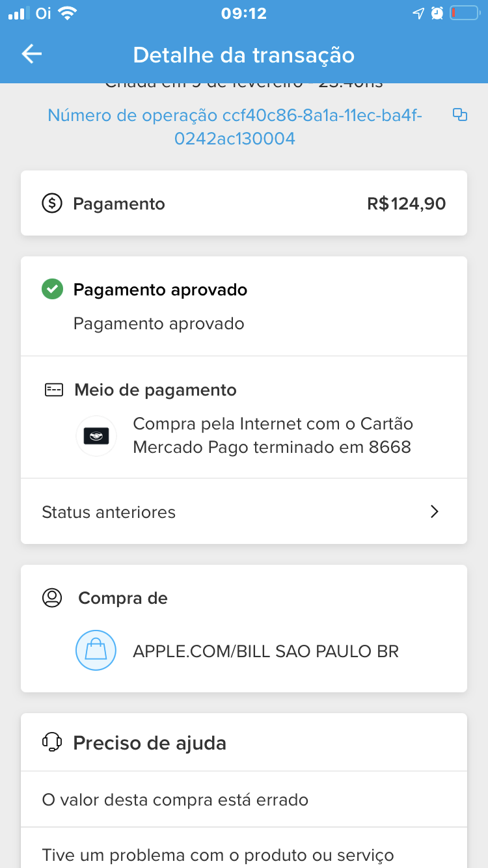Tap the green approved checkmark icon
488x868 pixels.
click(52, 289)
